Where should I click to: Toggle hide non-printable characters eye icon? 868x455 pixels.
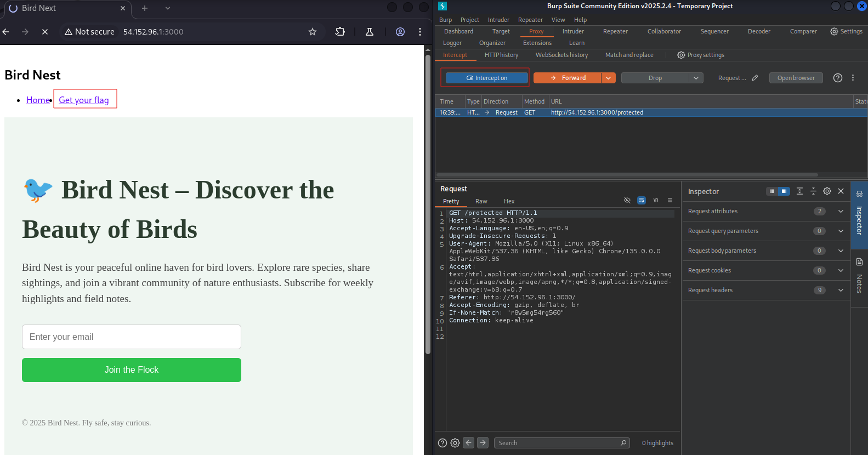(627, 200)
